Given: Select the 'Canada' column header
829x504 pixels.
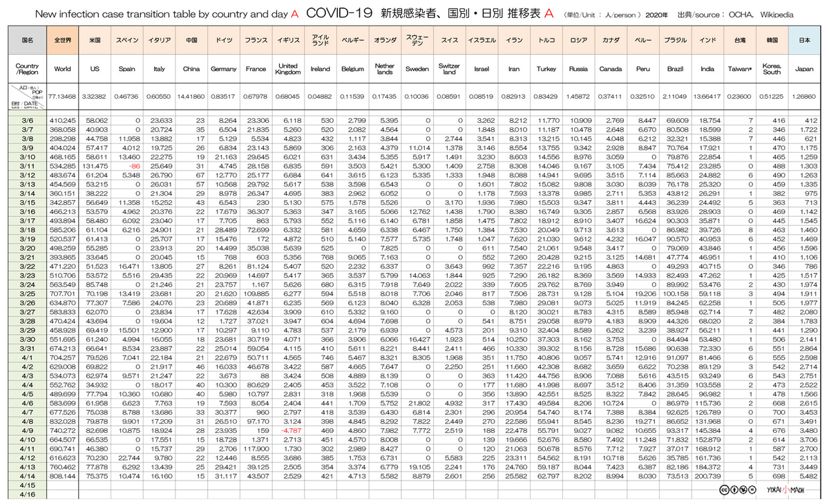Looking at the screenshot, I should click(611, 70).
